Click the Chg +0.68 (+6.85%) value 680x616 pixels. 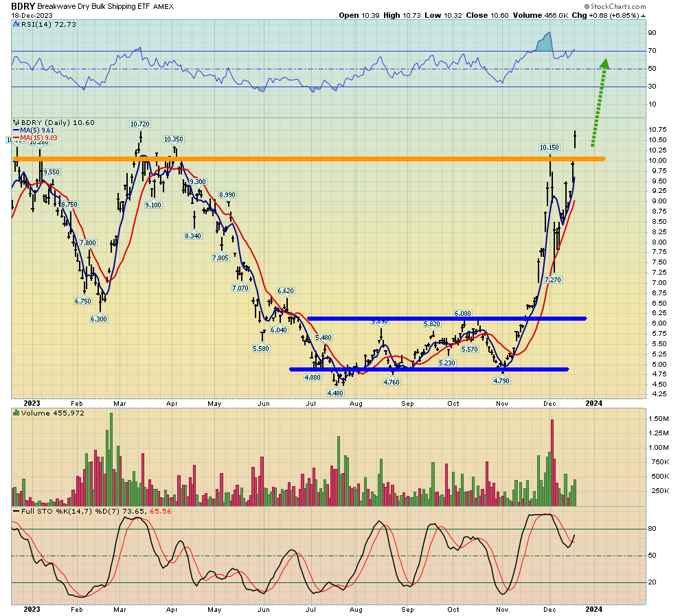(605, 16)
